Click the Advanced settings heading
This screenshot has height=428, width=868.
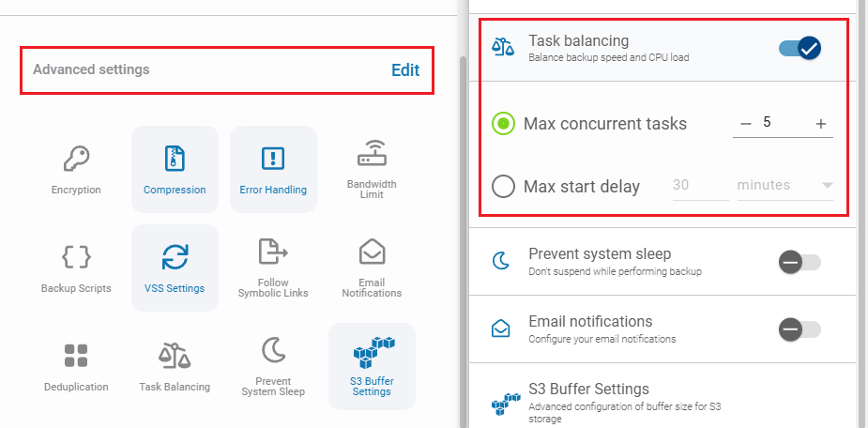[91, 69]
